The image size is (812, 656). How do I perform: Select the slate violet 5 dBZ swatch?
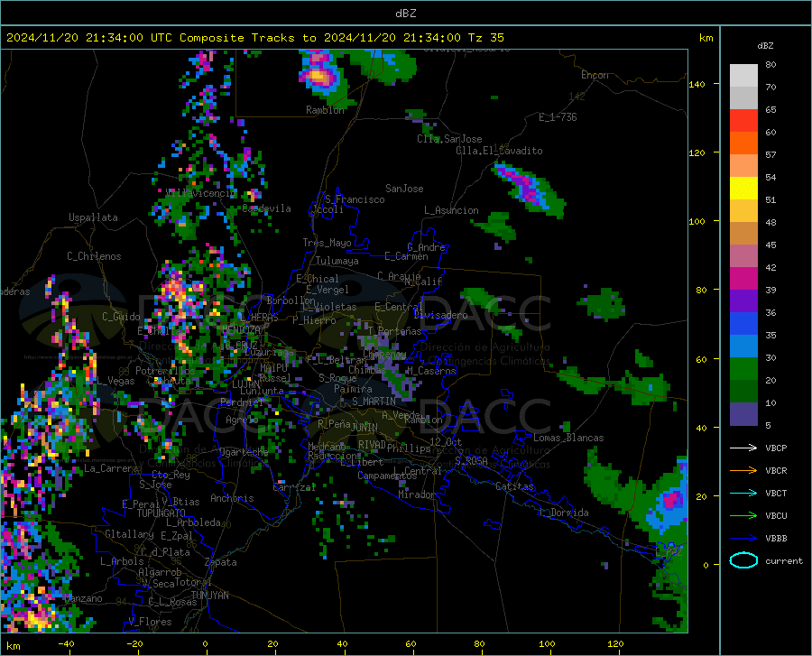[743, 414]
